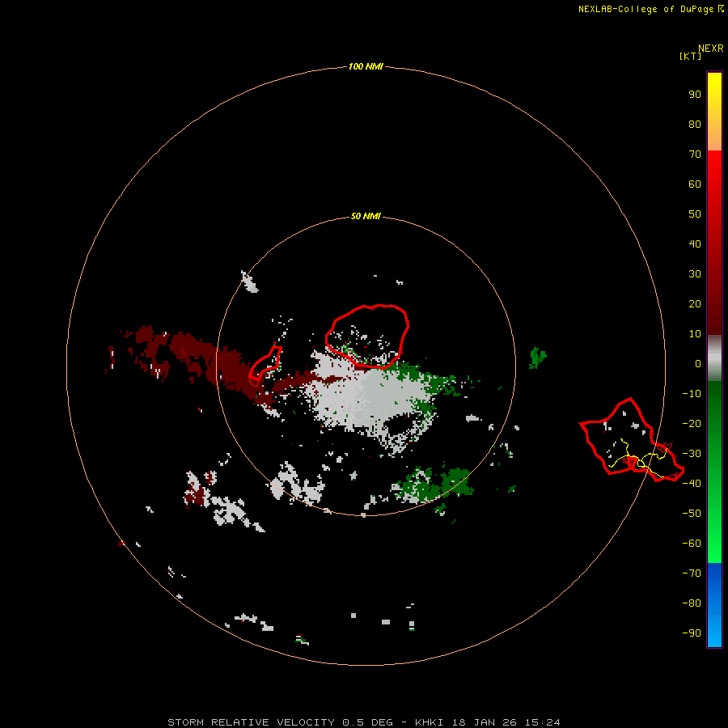Click the bright green segment of color bar
This screenshot has width=728, height=728.
coord(714,472)
